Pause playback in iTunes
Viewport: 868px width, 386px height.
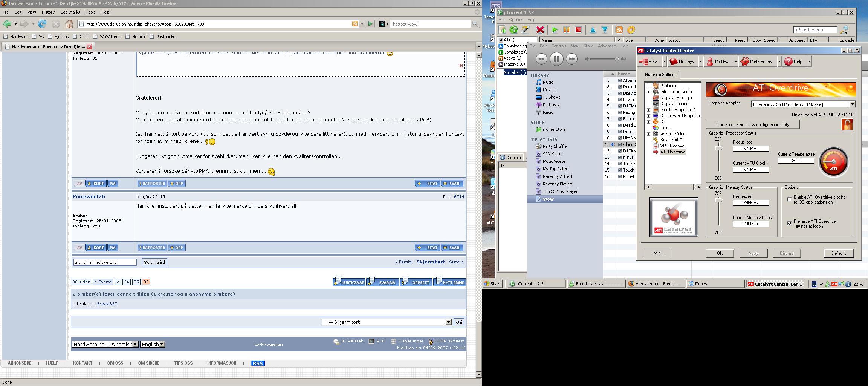click(556, 59)
